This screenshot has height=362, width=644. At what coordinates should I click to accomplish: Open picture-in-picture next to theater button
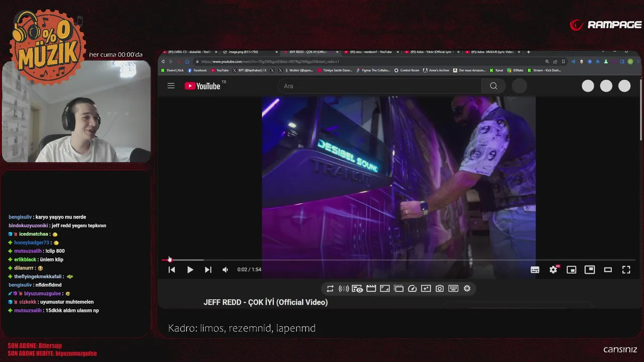coord(590,270)
